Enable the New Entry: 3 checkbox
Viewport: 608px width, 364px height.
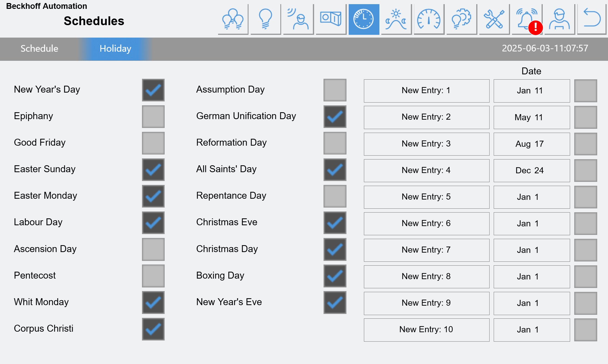pyautogui.click(x=586, y=144)
